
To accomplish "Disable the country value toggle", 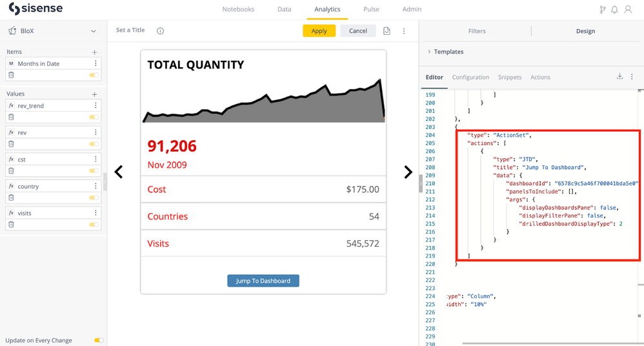I will pos(94,198).
